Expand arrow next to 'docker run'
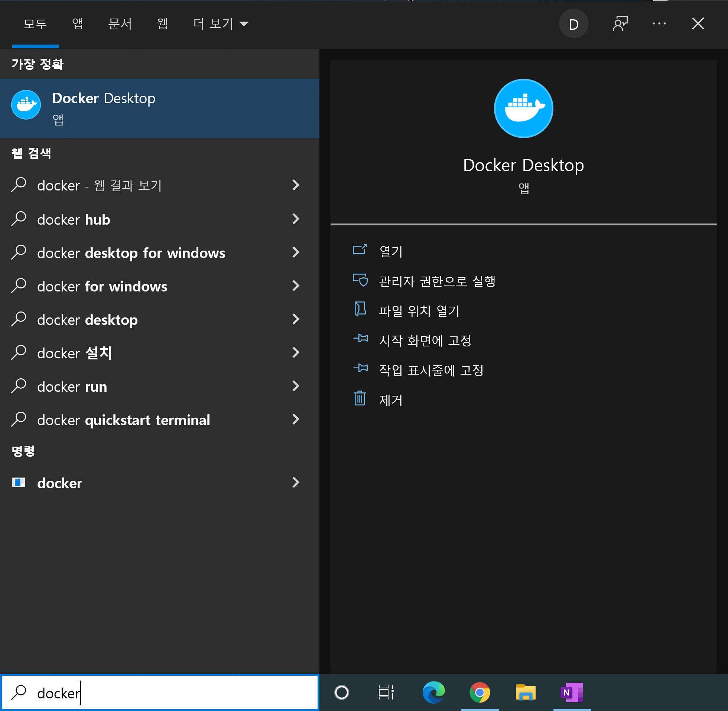 [x=296, y=386]
